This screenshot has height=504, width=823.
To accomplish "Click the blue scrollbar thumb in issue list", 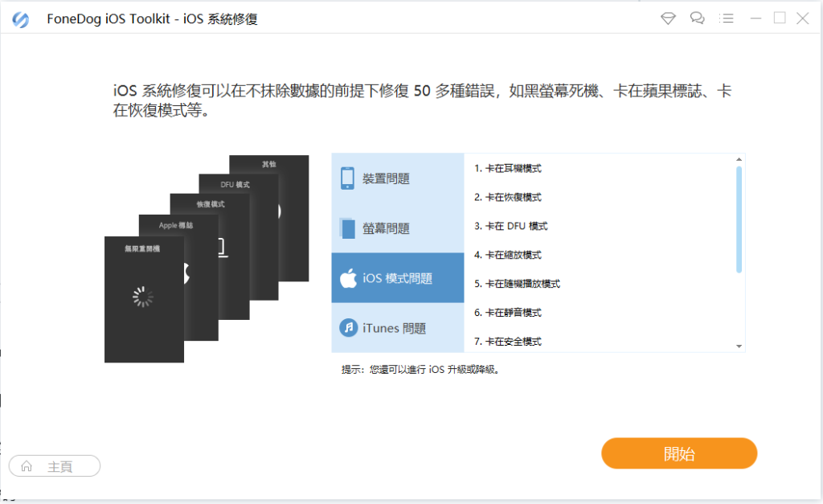I will coord(739,219).
